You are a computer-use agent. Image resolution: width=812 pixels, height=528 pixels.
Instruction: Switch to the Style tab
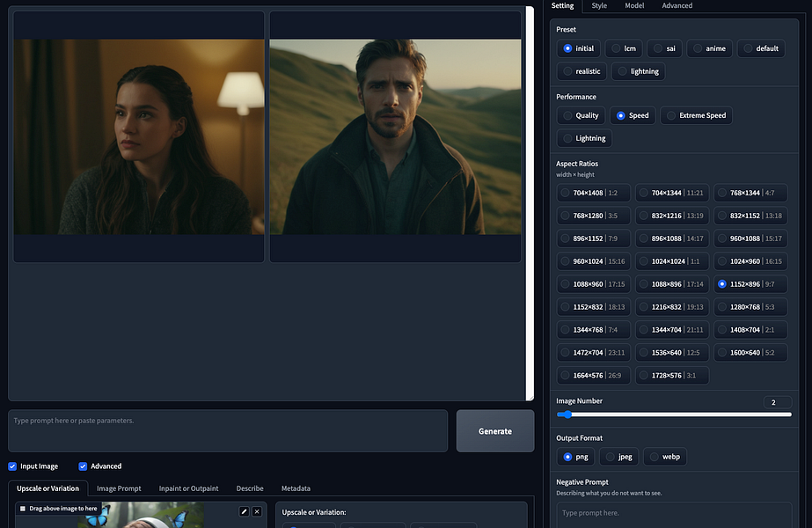point(599,5)
